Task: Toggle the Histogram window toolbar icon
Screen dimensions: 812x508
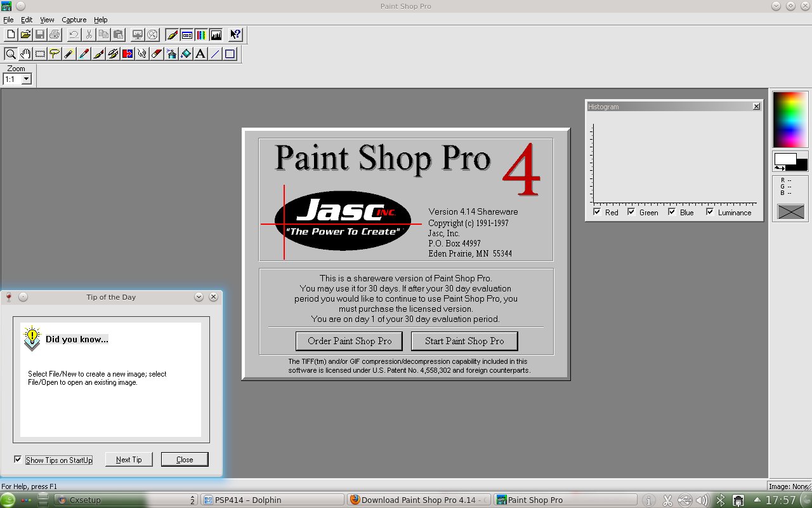Action: click(216, 34)
